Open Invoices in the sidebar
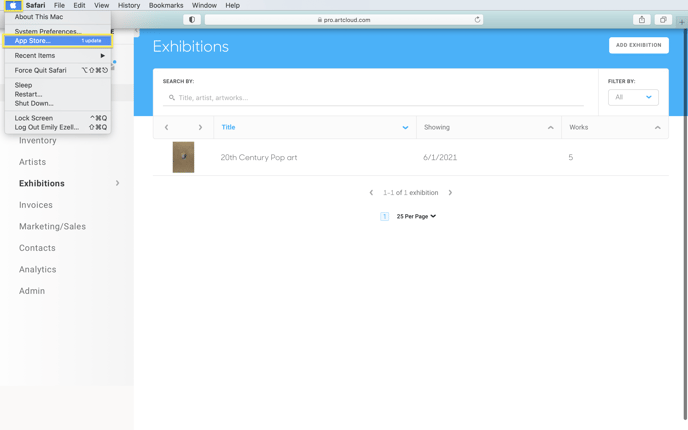 pos(36,205)
